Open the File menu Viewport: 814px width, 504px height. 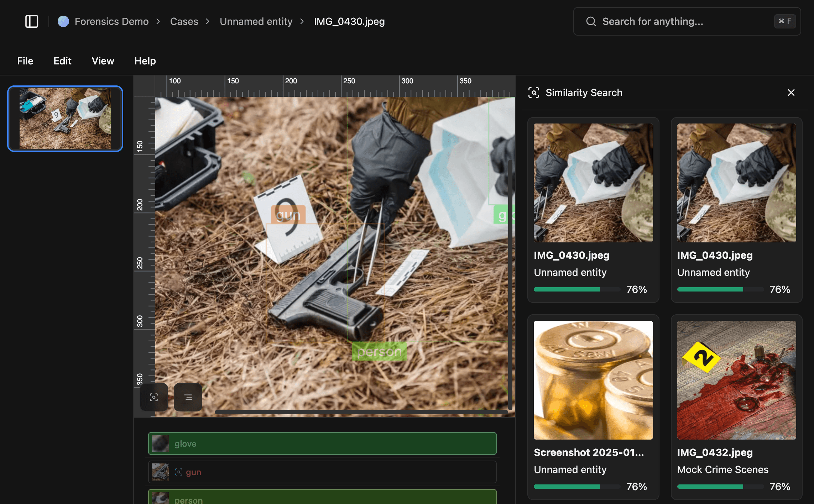25,61
